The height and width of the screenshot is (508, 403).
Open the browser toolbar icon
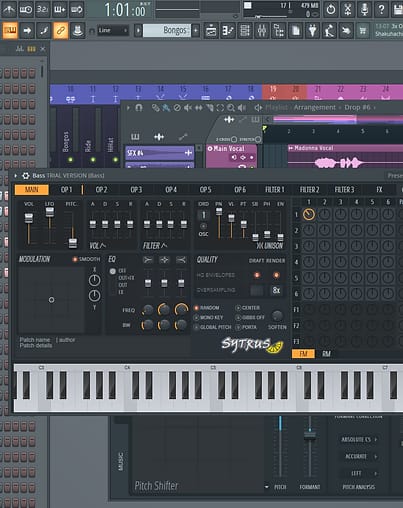279,31
